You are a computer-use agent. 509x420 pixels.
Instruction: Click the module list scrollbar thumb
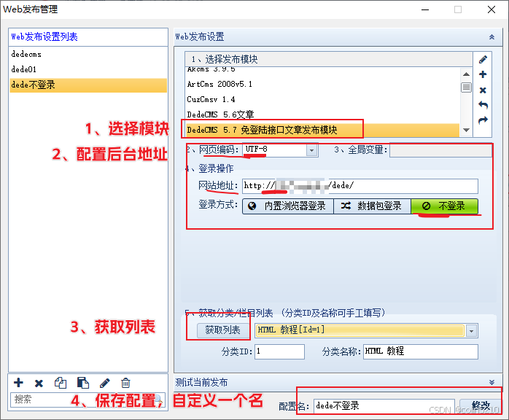466,87
